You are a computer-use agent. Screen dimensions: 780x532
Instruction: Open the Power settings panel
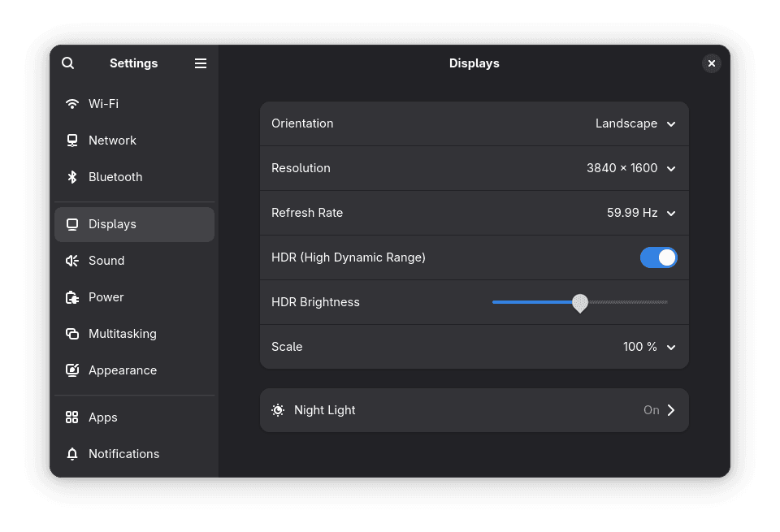pos(134,297)
